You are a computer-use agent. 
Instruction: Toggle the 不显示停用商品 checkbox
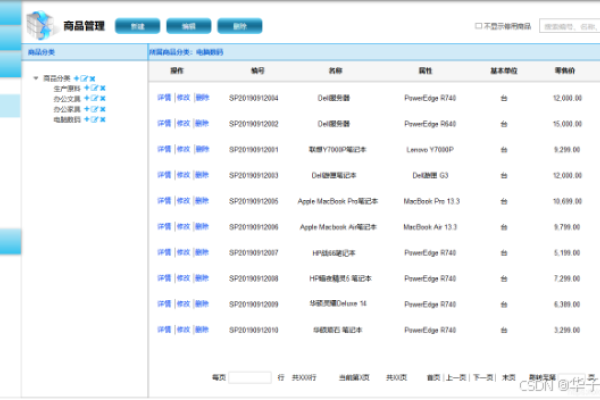[478, 26]
